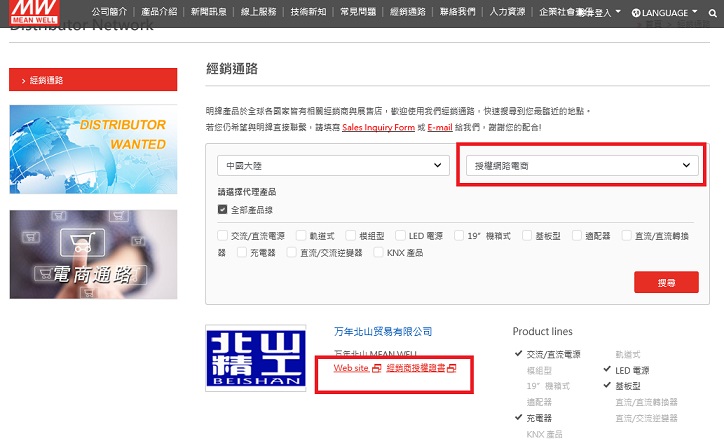Image resolution: width=724 pixels, height=448 pixels.
Task: Uncheck the 全部產品線 checkbox
Action: point(223,210)
